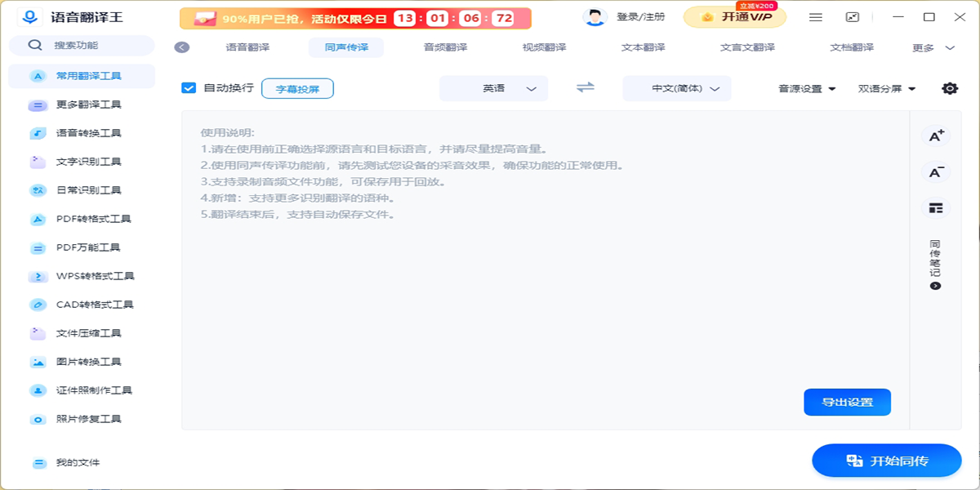Open the 中文(简体) target language dropdown

tap(675, 88)
